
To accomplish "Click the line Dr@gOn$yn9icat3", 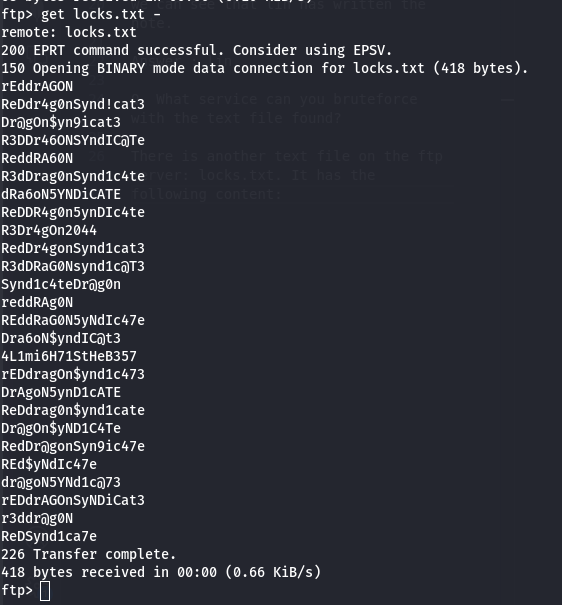I will click(x=61, y=122).
